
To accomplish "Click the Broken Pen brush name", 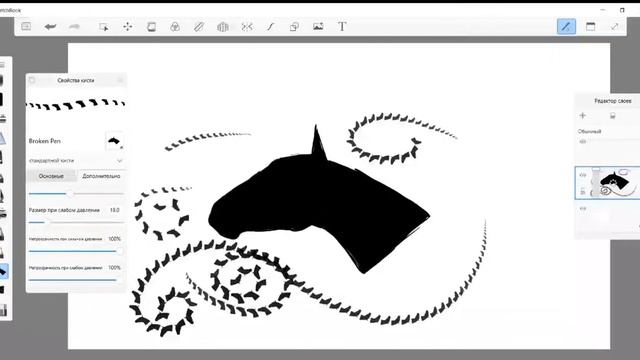I will (x=45, y=141).
